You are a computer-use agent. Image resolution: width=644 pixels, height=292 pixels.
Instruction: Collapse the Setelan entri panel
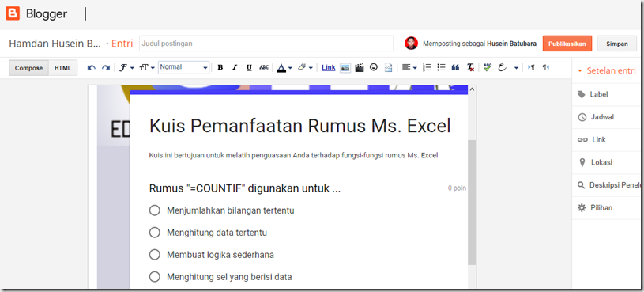(580, 70)
